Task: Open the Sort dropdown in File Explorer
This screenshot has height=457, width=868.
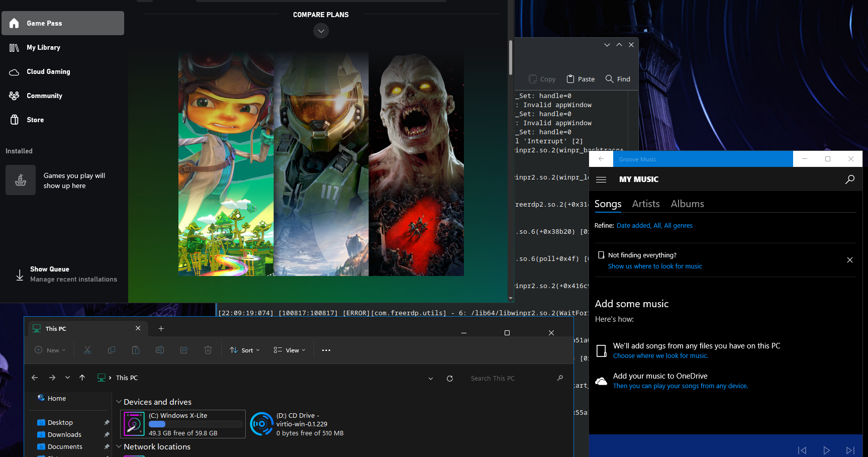Action: point(245,350)
